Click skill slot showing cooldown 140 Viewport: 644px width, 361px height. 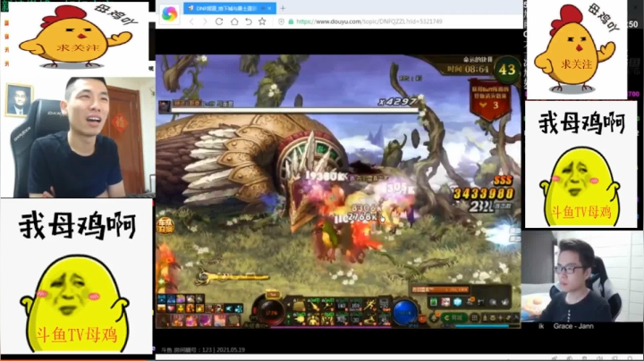coord(342,306)
